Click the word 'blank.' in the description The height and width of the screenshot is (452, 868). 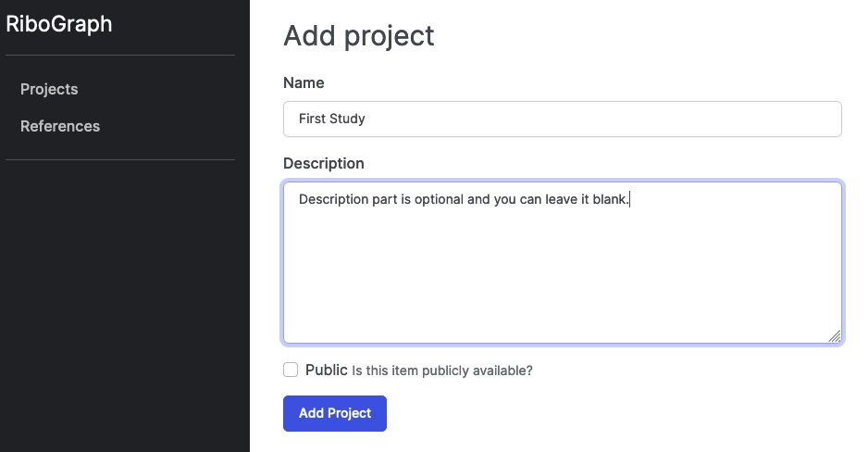point(611,199)
